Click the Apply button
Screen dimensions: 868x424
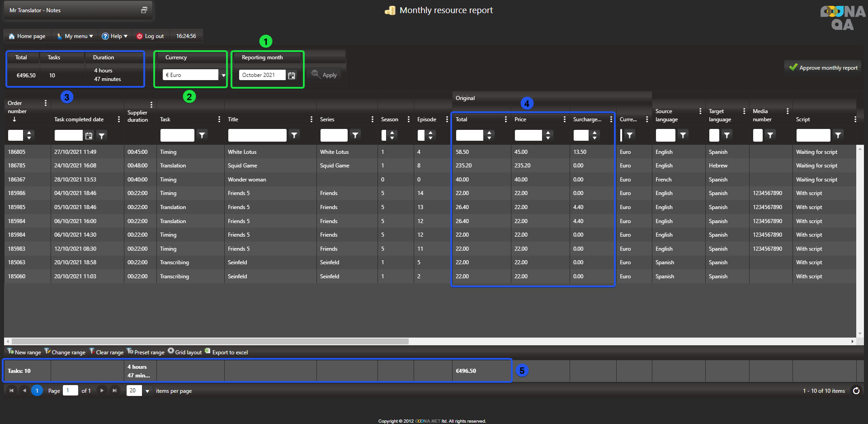pyautogui.click(x=325, y=75)
